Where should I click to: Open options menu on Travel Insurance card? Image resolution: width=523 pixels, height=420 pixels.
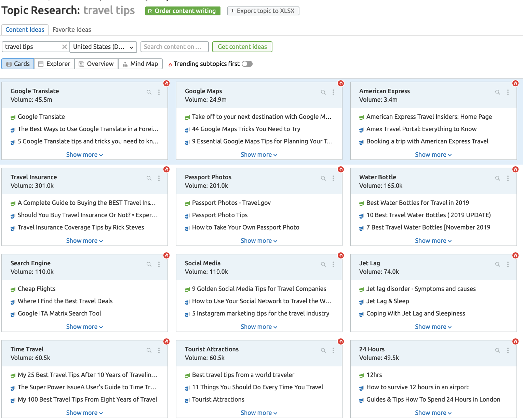pyautogui.click(x=159, y=178)
